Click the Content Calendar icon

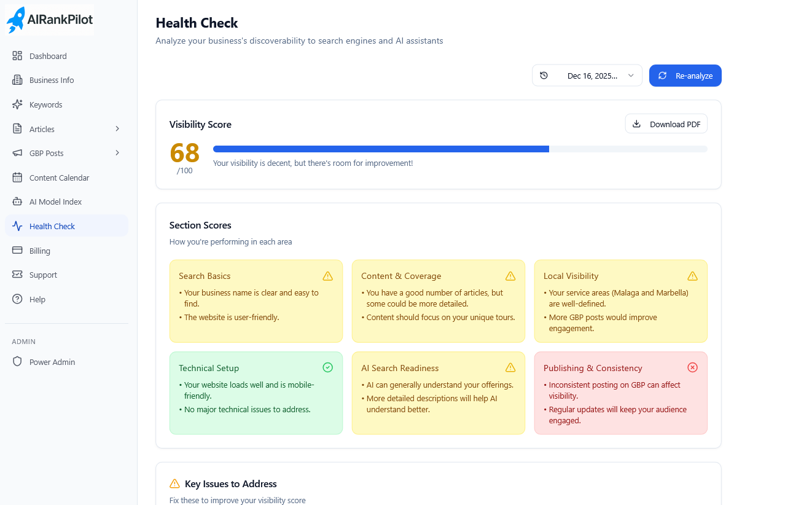17,178
